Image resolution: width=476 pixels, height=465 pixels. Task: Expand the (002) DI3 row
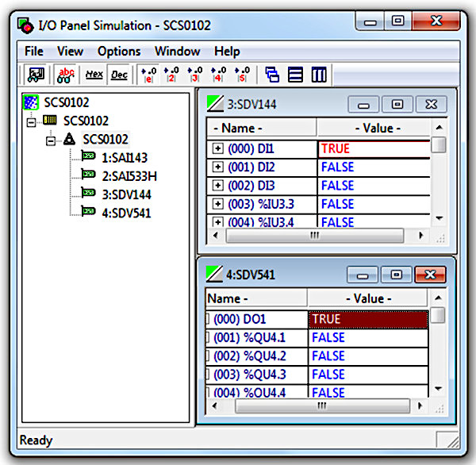217,185
